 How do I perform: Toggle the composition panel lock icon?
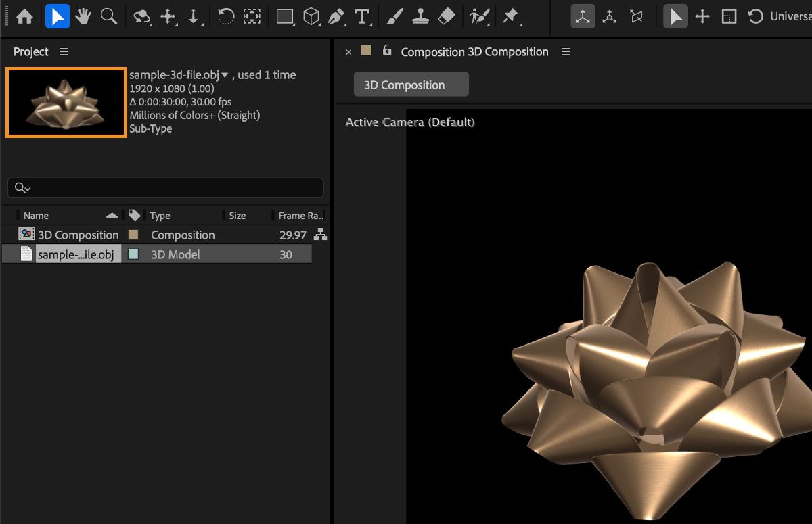[x=387, y=51]
